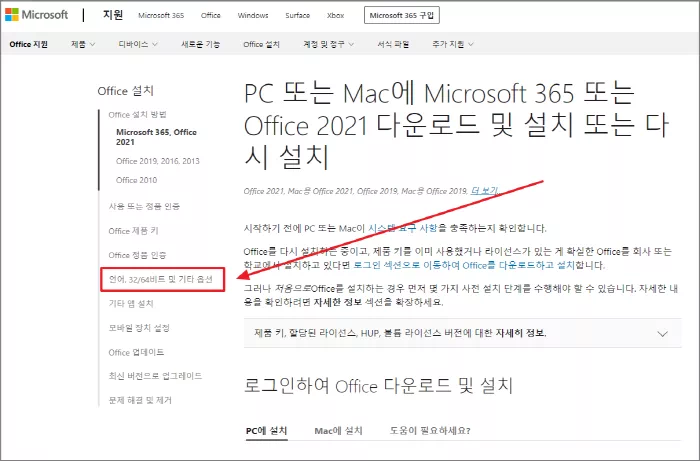Open Office 업데이트 sidebar item
This screenshot has height=461, width=700.
click(x=136, y=353)
